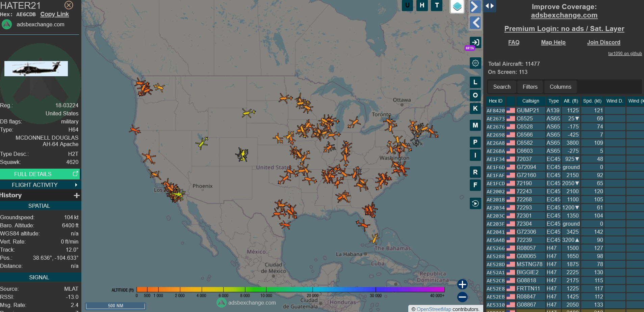
Task: Toggle the P map option button
Action: [475, 142]
